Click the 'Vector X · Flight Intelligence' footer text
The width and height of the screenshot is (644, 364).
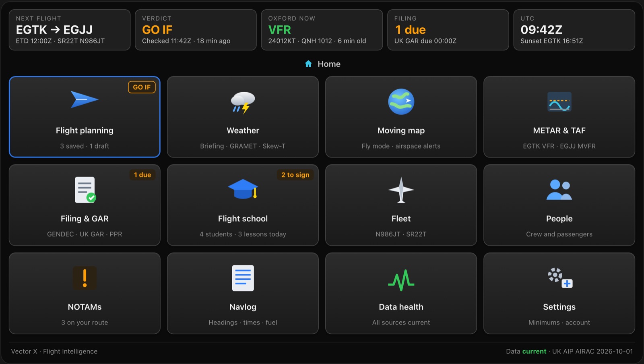point(54,352)
